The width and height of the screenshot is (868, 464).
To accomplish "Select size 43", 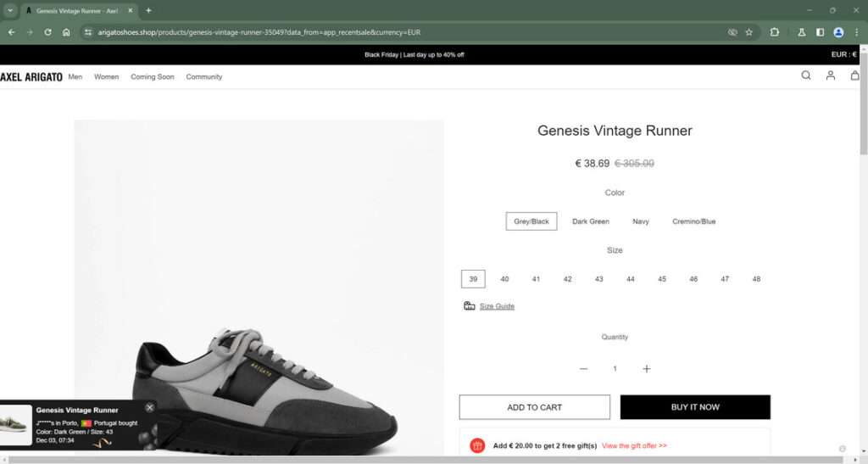I will coord(599,279).
